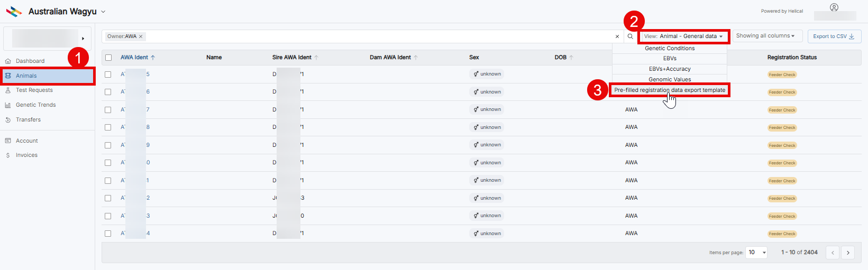Image resolution: width=868 pixels, height=270 pixels.
Task: Select Pre-filled registration data export template
Action: pos(670,90)
